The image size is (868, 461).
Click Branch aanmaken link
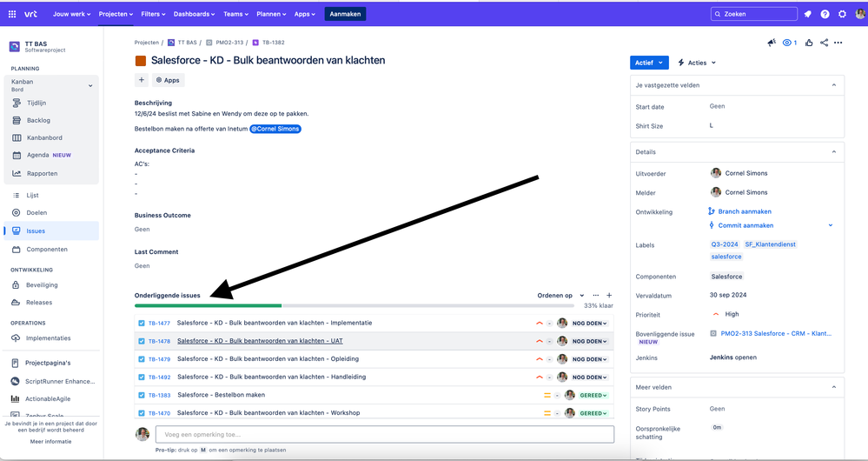pyautogui.click(x=745, y=211)
